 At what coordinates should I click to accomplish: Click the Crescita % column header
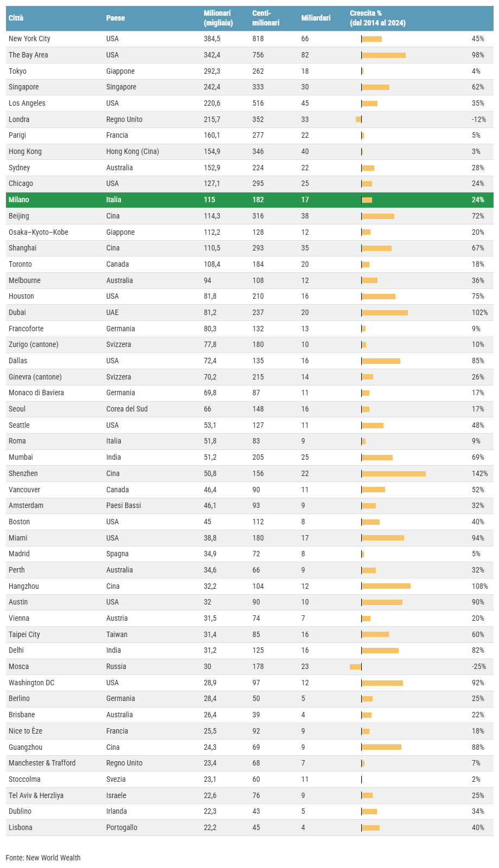[378, 18]
